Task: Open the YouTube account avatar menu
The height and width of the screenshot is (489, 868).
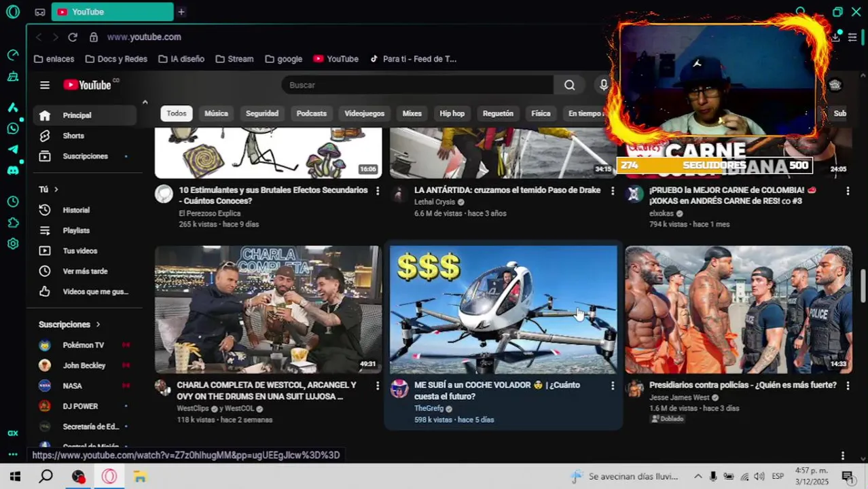Action: [x=835, y=85]
